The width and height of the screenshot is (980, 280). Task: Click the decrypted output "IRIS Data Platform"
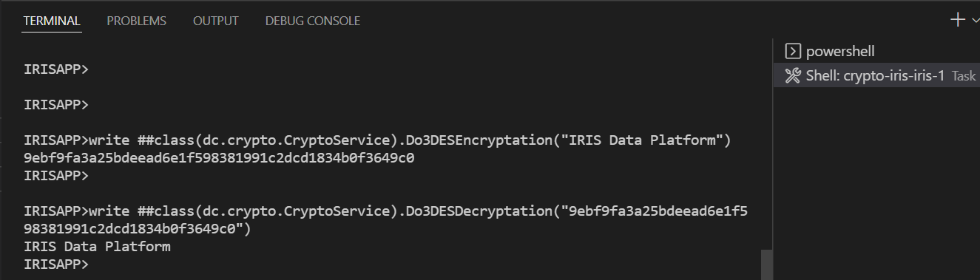pyautogui.click(x=97, y=246)
